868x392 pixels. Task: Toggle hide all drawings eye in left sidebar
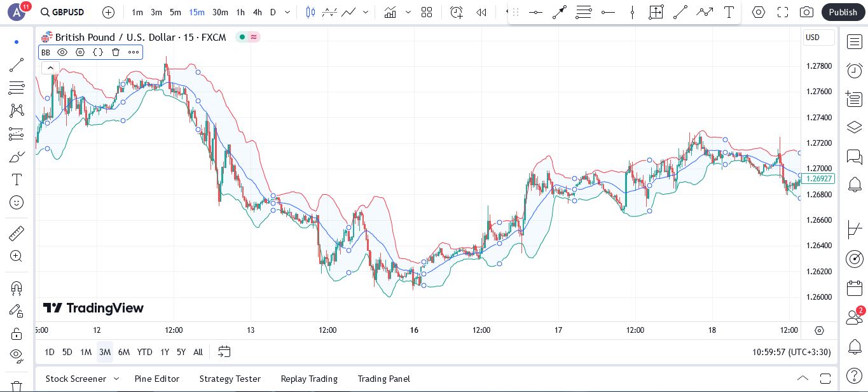click(17, 354)
